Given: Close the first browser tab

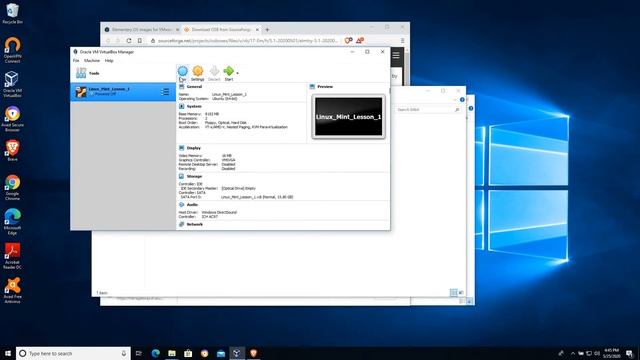Looking at the screenshot, I should (177, 30).
